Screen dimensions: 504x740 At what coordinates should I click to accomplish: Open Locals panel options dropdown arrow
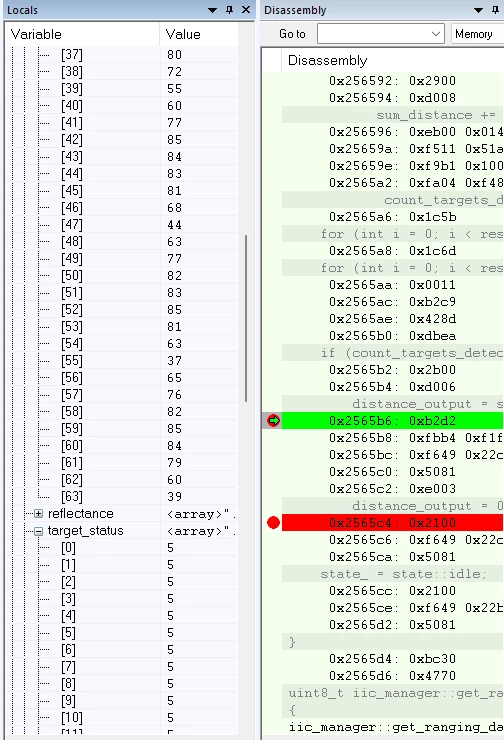212,10
